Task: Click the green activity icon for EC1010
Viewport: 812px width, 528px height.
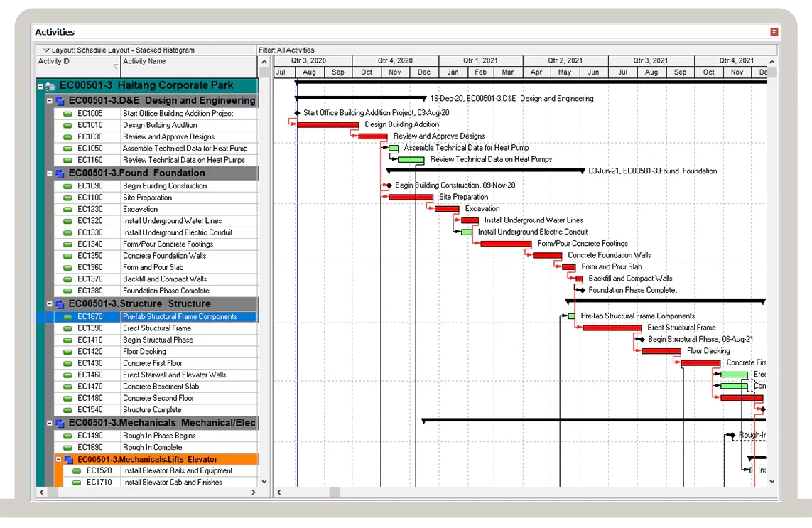Action: pos(67,125)
